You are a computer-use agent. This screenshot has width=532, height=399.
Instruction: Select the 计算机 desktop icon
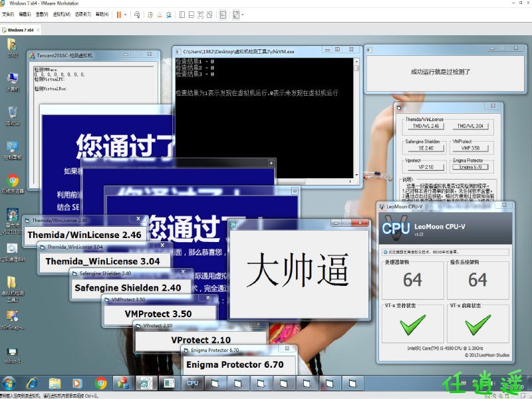tap(12, 82)
